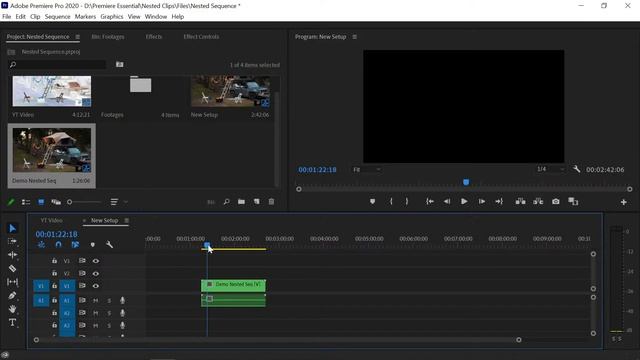This screenshot has height=360, width=640.
Task: Click the Lift button
Action: coord(520,202)
